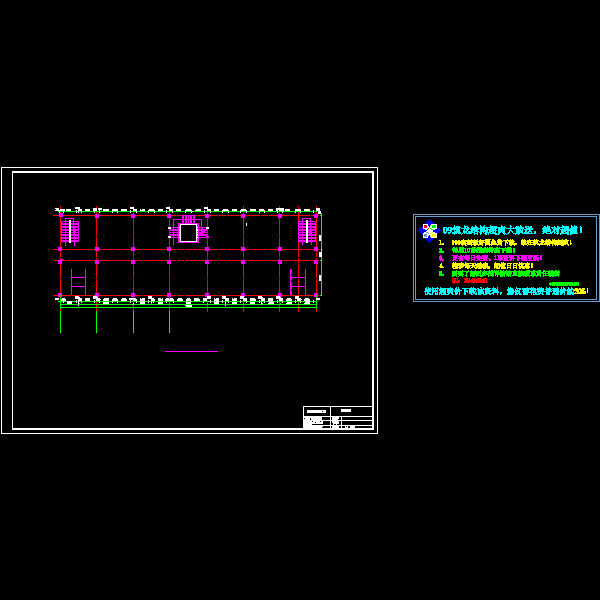This screenshot has width=600, height=600.
Task: Click the cyan headline text in the banner
Action: (512, 230)
